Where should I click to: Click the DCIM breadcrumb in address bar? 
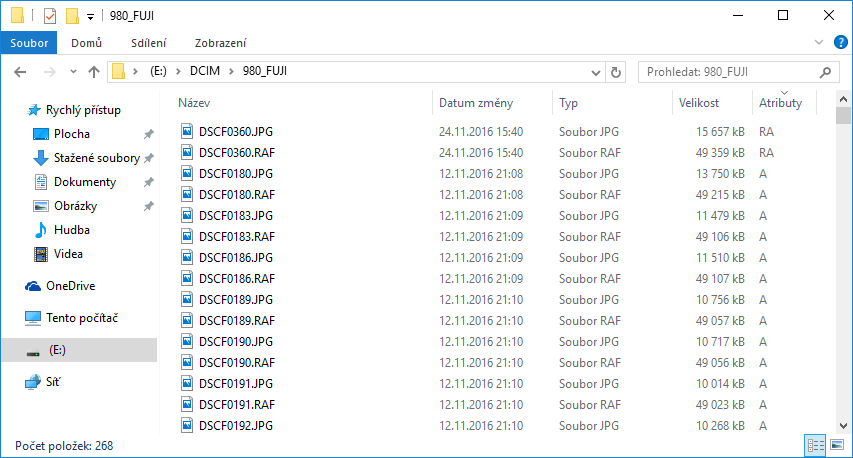coord(205,71)
